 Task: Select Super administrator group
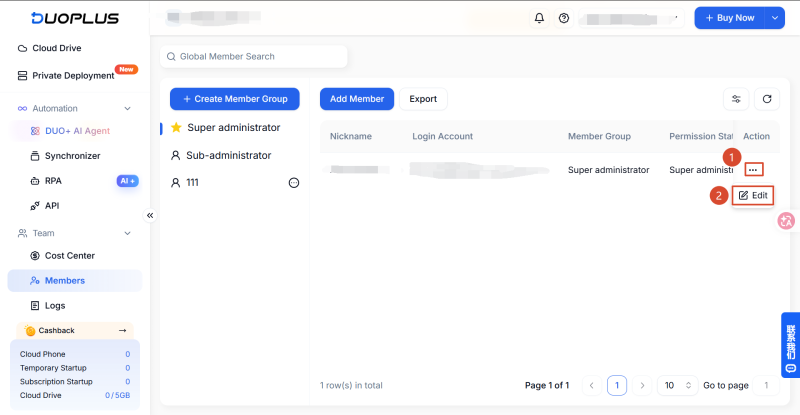[234, 128]
